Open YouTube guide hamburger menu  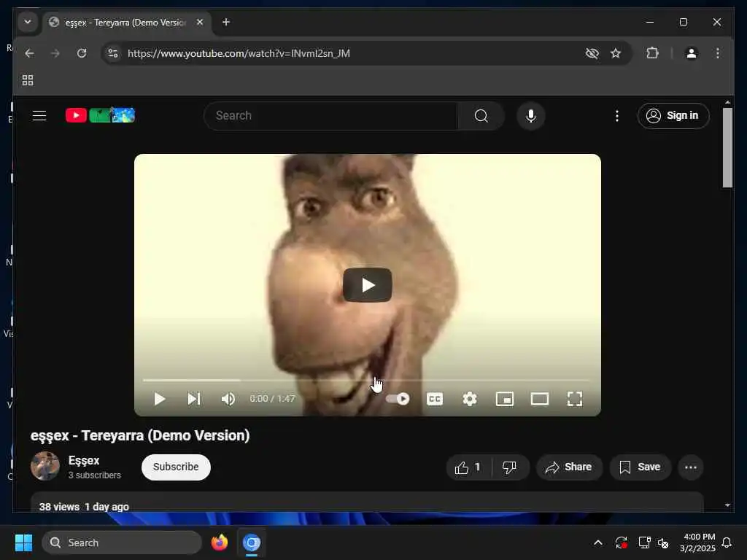click(39, 116)
